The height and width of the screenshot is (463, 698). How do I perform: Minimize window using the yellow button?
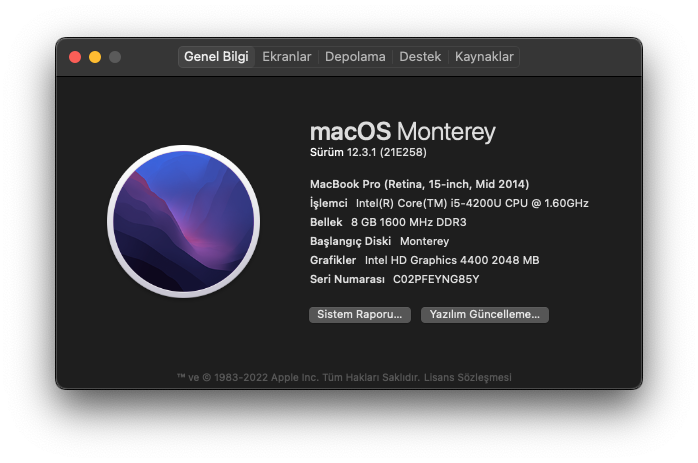point(95,57)
